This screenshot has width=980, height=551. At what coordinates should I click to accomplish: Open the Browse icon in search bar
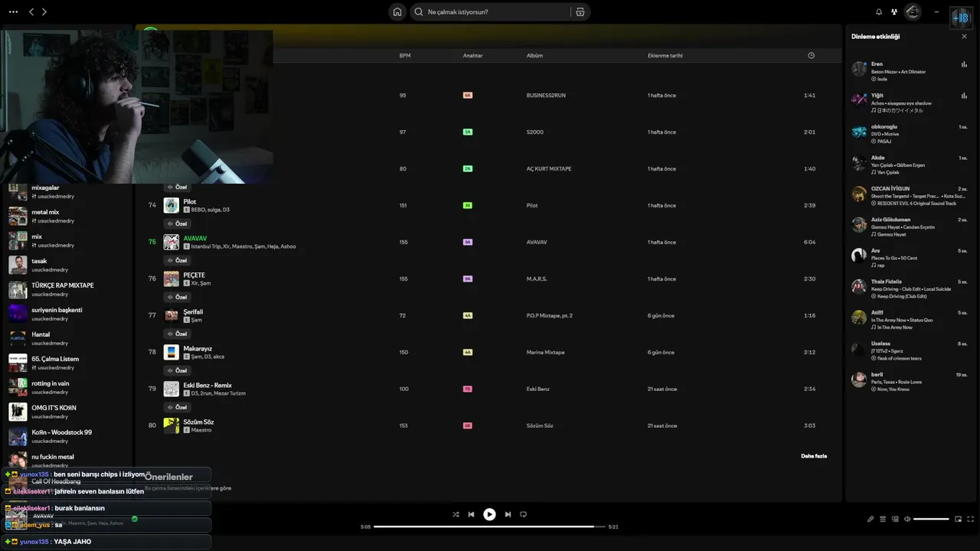(580, 11)
